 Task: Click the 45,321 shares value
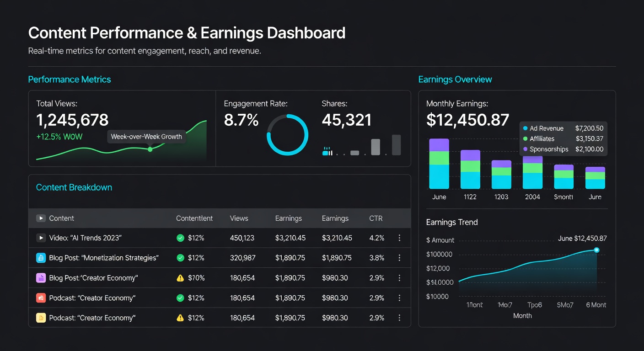[347, 120]
